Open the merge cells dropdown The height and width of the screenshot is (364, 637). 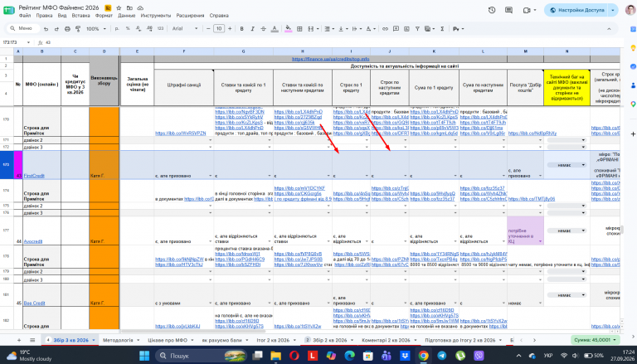click(313, 29)
